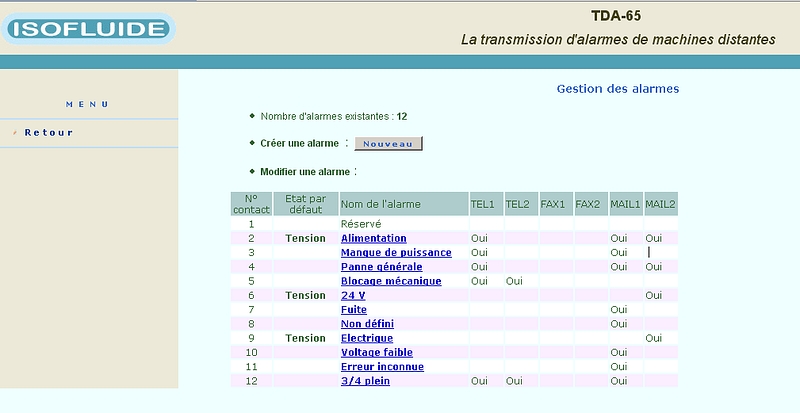Screen dimensions: 800x413
Task: Click contact number 12 cell
Action: coord(252,381)
